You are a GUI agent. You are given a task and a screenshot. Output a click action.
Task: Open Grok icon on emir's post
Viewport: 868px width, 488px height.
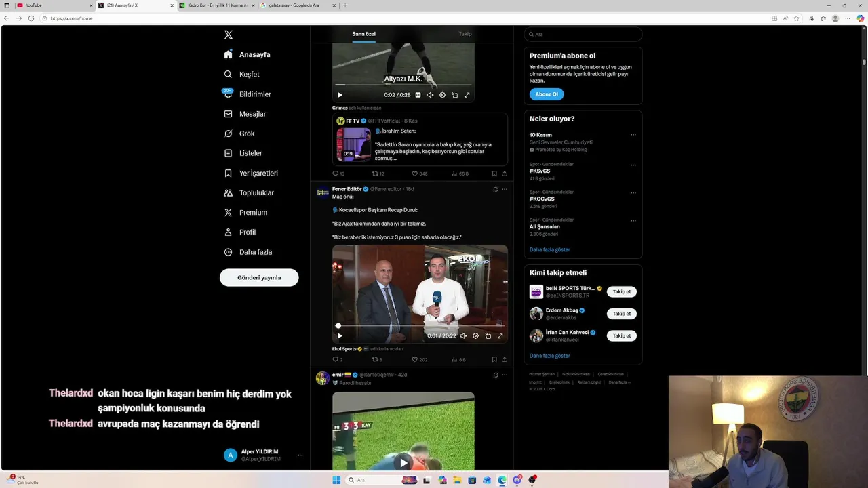coord(496,375)
